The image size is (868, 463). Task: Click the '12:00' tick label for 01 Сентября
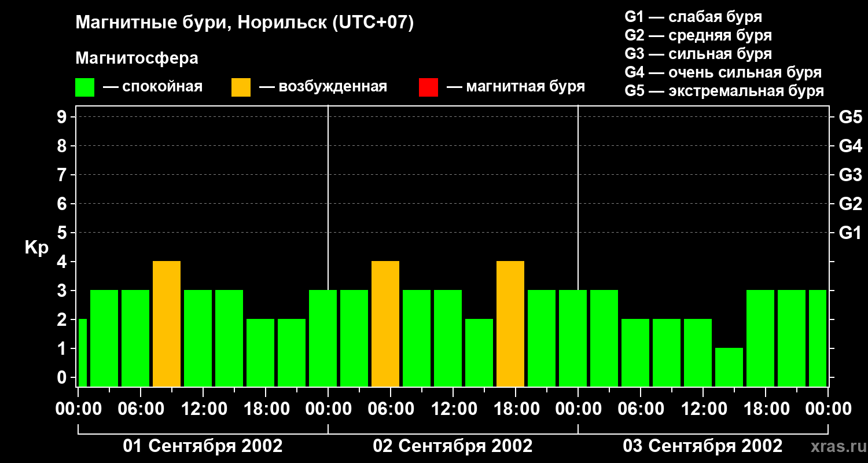[x=203, y=409]
